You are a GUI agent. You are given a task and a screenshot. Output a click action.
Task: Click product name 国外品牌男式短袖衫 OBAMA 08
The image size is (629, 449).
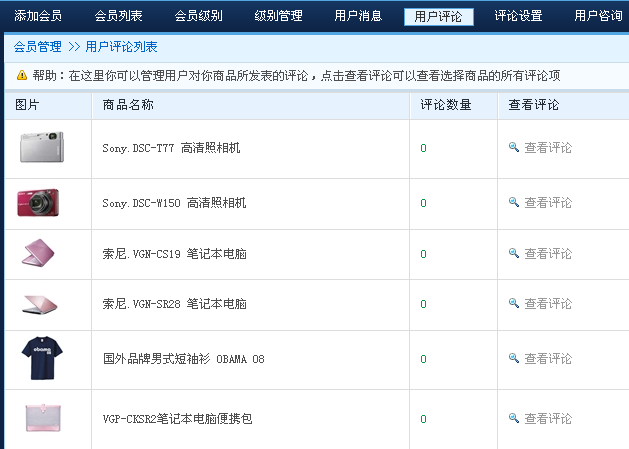click(x=184, y=359)
